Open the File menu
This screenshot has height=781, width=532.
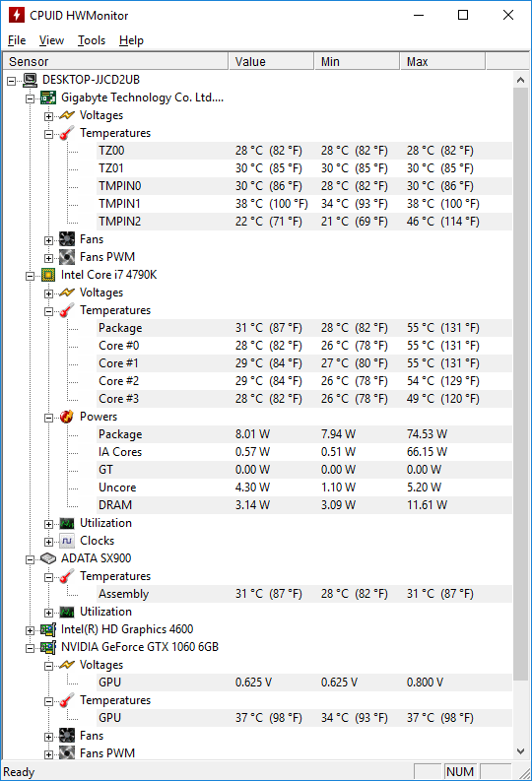(17, 40)
